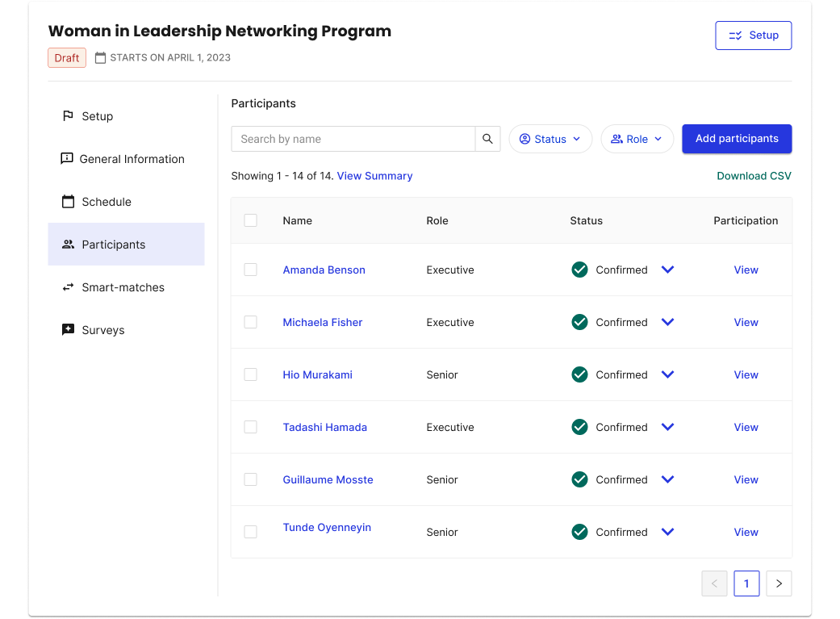Open Hio Murakami's profile link

click(318, 374)
